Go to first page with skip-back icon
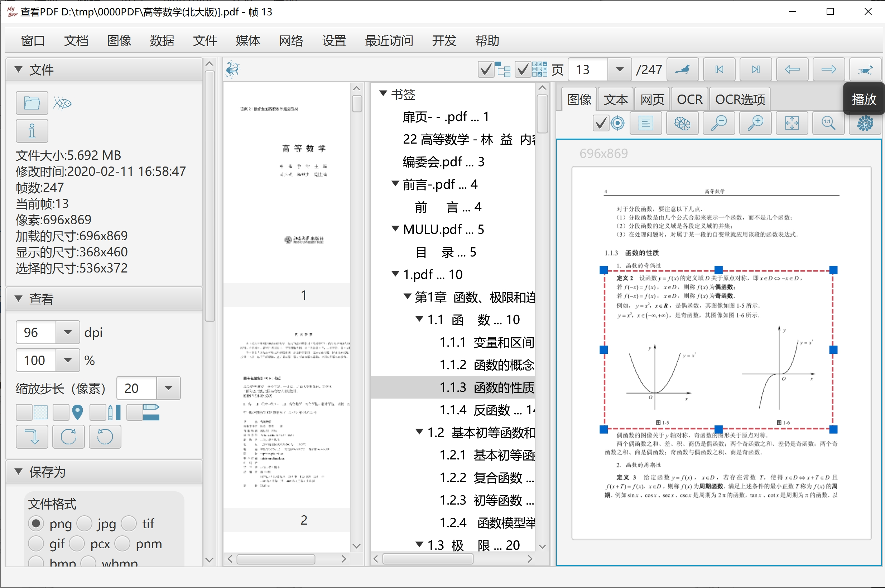Image resolution: width=885 pixels, height=588 pixels. tap(719, 69)
